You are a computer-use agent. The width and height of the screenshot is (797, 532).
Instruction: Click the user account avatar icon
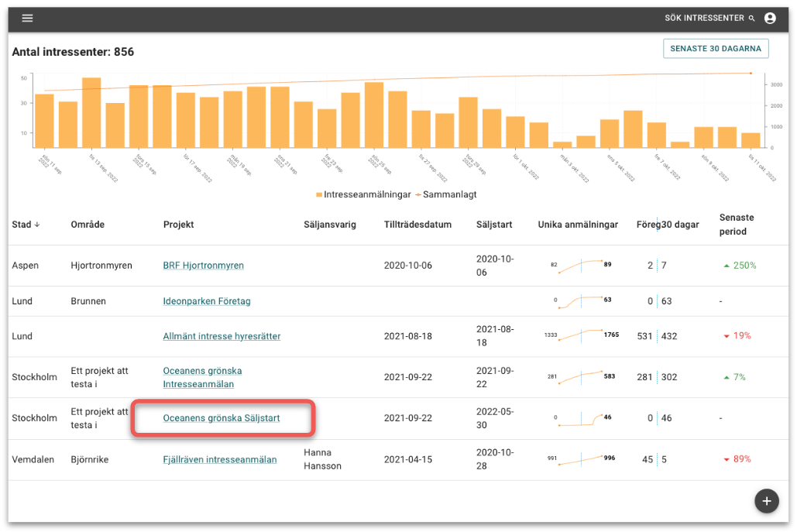point(769,18)
